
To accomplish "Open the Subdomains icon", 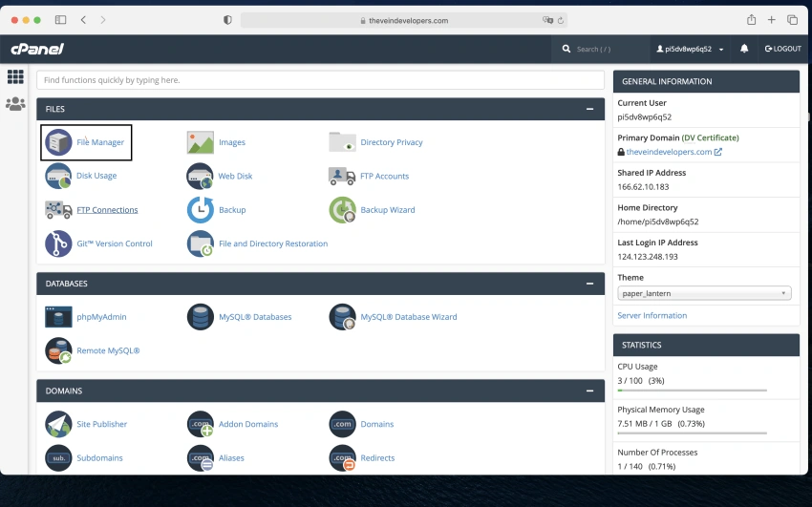I will 58,458.
